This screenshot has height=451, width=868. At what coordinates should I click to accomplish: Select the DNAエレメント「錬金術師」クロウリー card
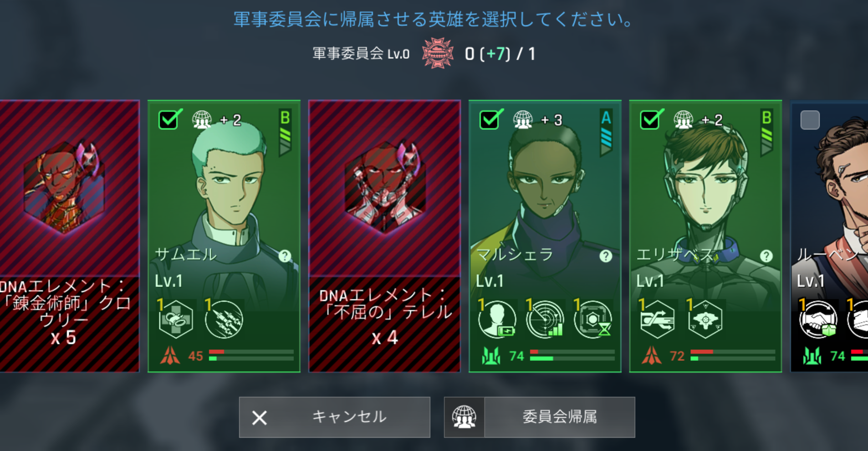point(68,236)
